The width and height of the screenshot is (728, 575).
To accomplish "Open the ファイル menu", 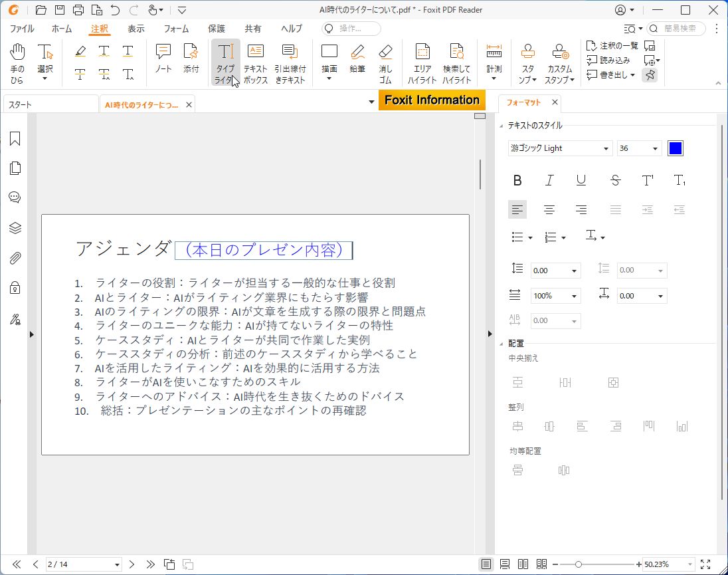I will pos(22,29).
